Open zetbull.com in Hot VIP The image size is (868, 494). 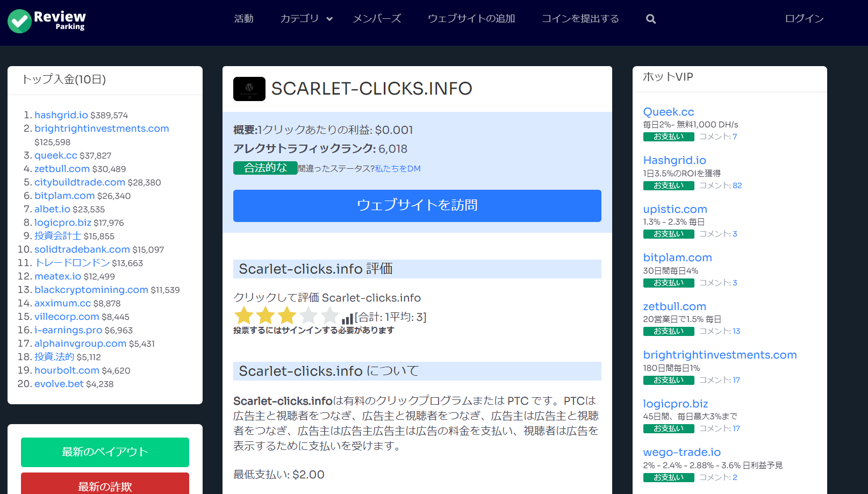[675, 306]
